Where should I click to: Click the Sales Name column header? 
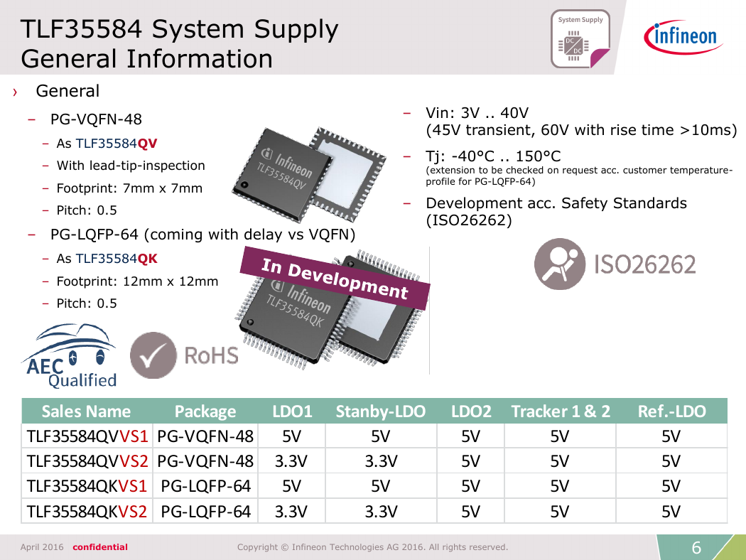[x=86, y=411]
